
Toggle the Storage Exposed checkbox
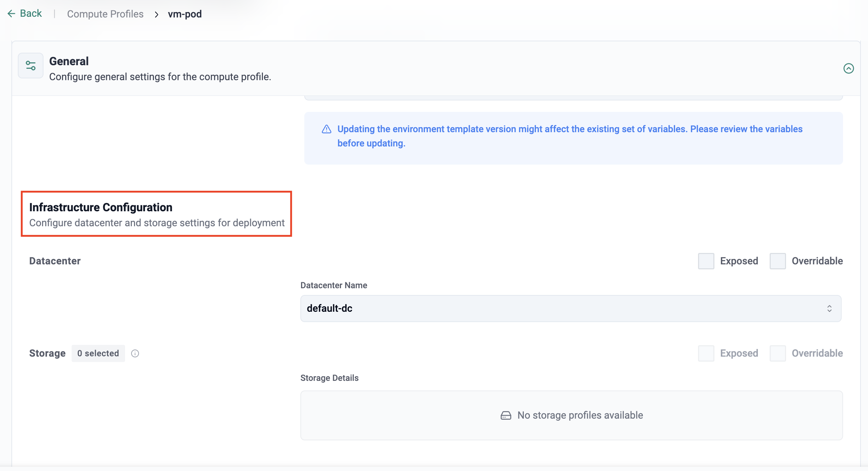(x=706, y=353)
